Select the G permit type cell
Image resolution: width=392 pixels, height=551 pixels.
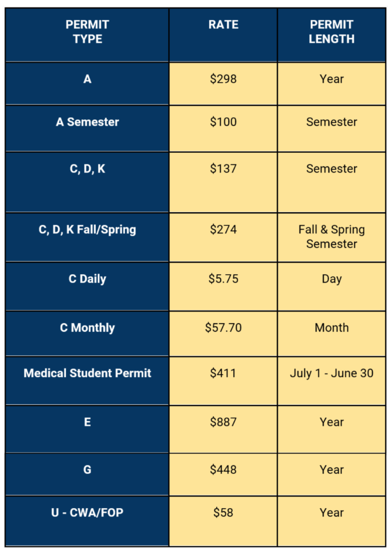[x=87, y=470]
